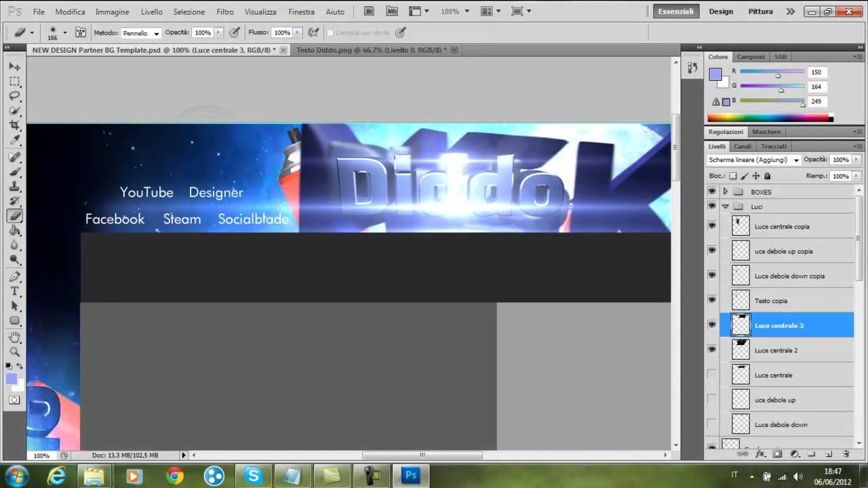Select the Spot Healing Brush tool
The height and width of the screenshot is (488, 868).
15,157
